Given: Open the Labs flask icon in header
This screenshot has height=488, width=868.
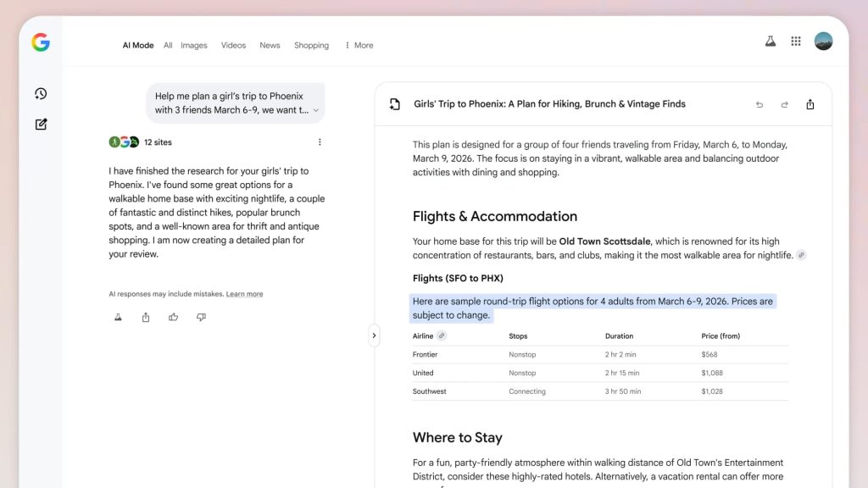Looking at the screenshot, I should click(770, 41).
